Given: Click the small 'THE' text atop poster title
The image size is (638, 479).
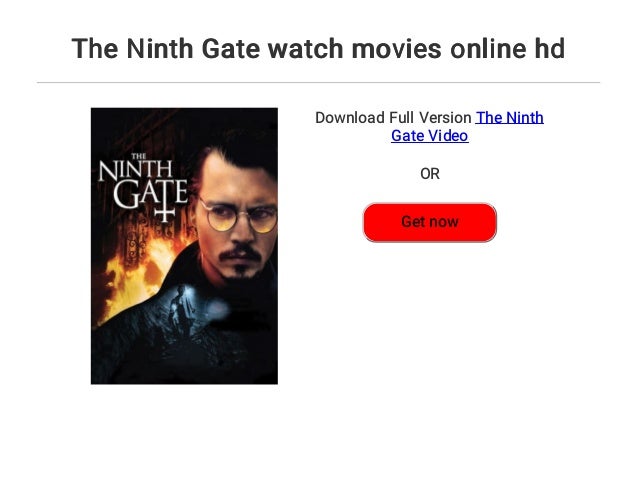Looking at the screenshot, I should click(x=139, y=156).
